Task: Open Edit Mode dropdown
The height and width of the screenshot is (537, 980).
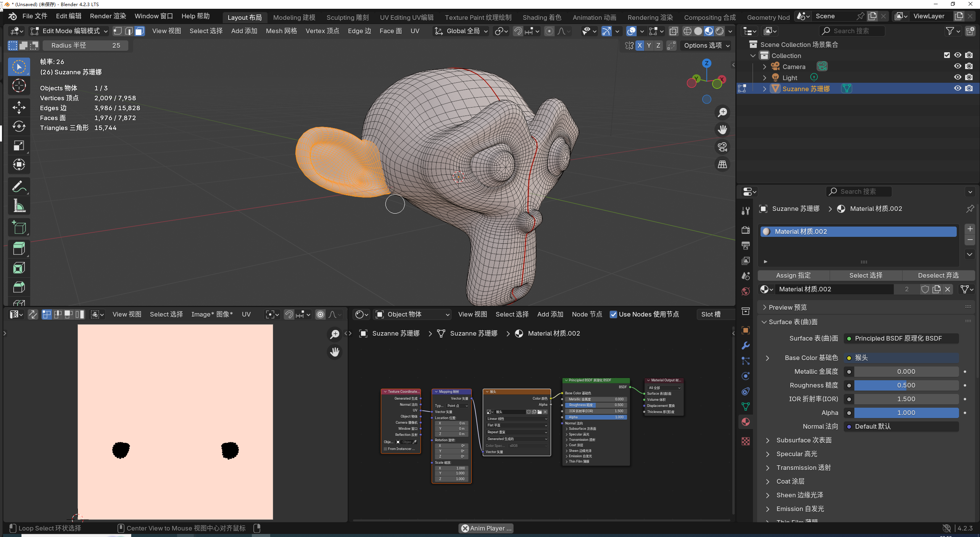Action: [69, 31]
